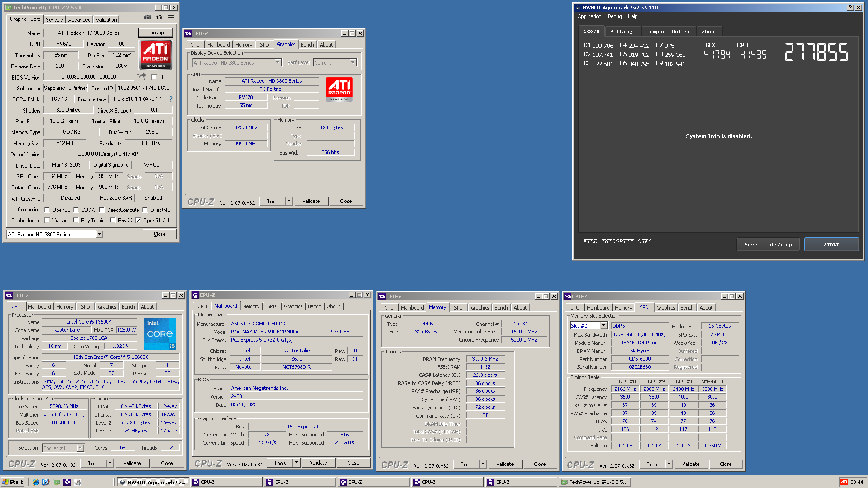The image size is (868, 488).
Task: Click the GPU Name field in GPU-Z
Action: point(89,33)
